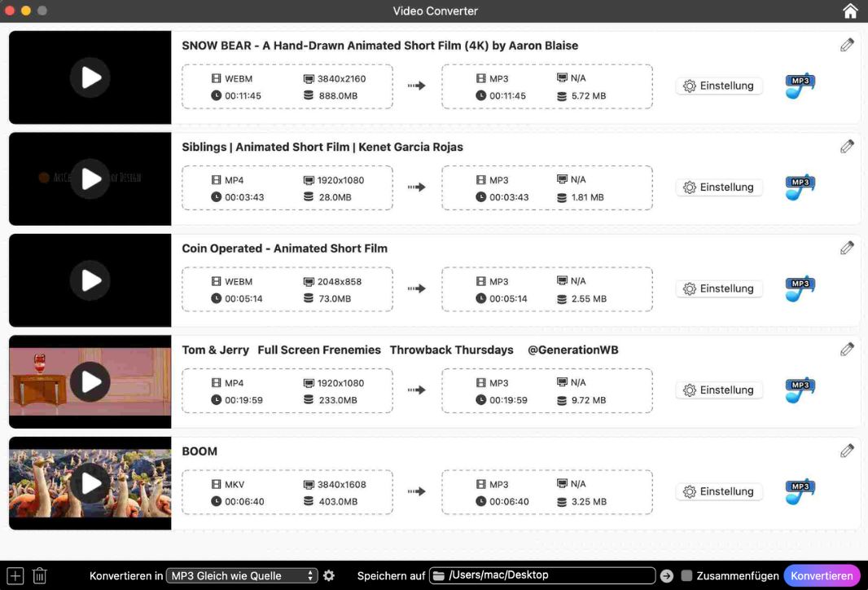The image size is (868, 590).
Task: Click the pencil edit icon for SNOW BEAR
Action: (x=847, y=45)
